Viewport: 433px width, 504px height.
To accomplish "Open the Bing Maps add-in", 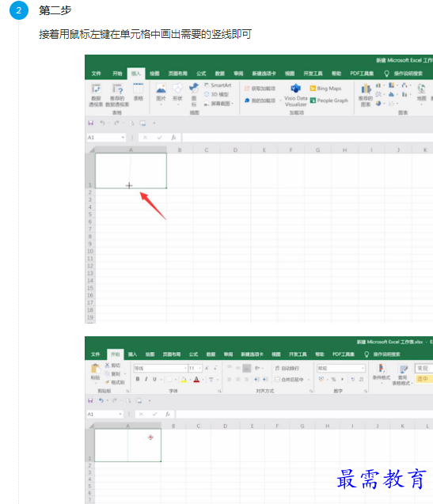I will (x=325, y=89).
